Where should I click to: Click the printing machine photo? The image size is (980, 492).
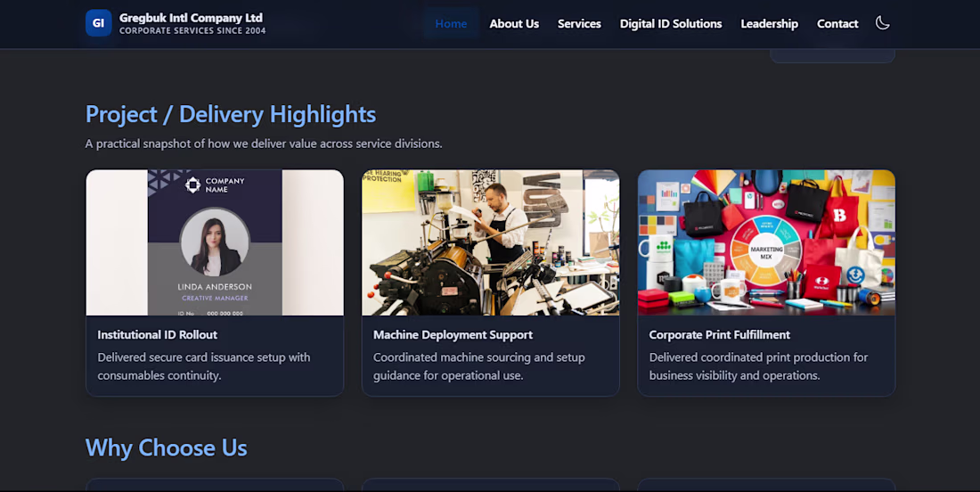click(491, 242)
